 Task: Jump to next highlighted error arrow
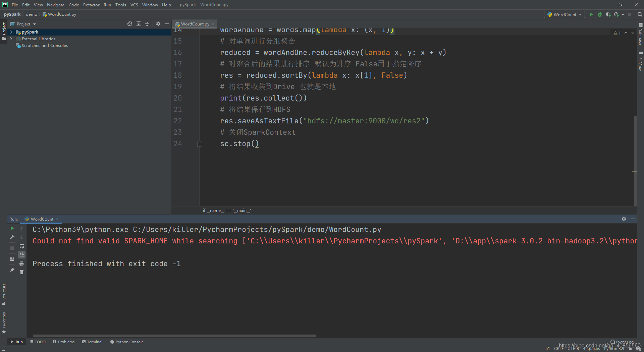click(x=633, y=33)
